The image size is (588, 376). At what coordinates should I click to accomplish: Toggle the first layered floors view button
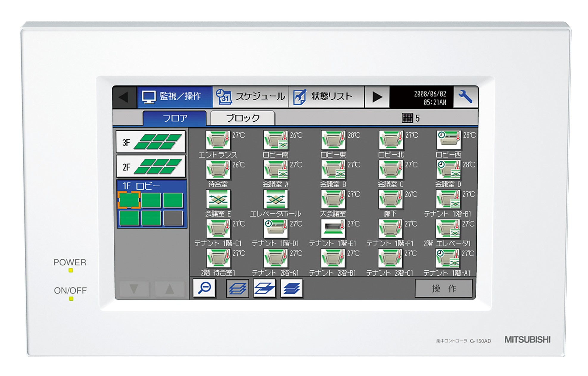coord(237,288)
